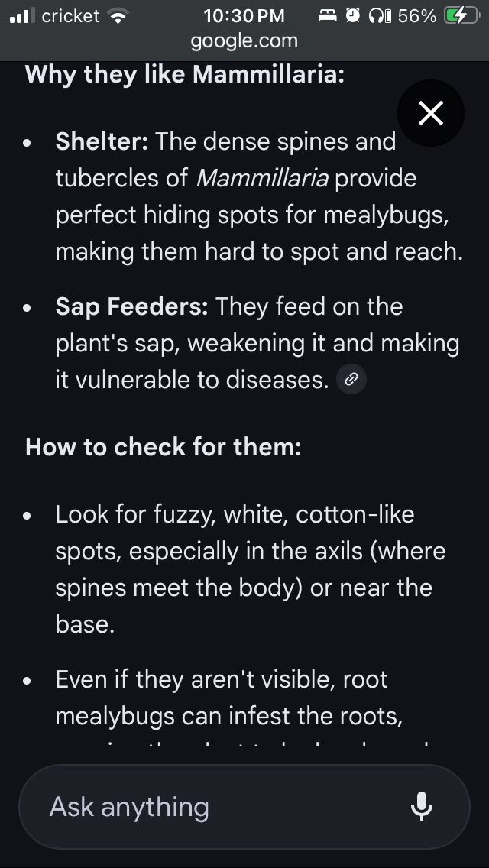Tap the 10:30 PM clock
This screenshot has width=489, height=868.
(x=244, y=16)
